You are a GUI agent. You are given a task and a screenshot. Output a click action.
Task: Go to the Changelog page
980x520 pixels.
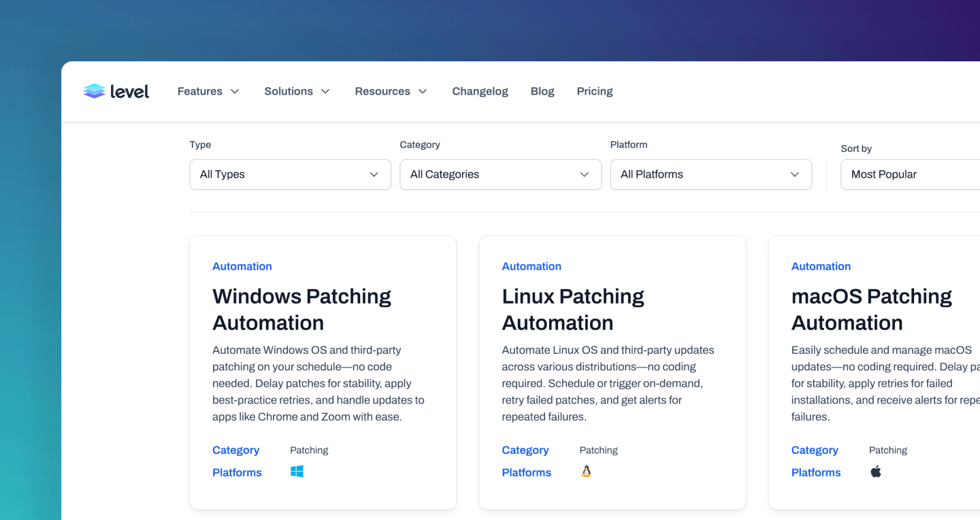click(x=480, y=91)
